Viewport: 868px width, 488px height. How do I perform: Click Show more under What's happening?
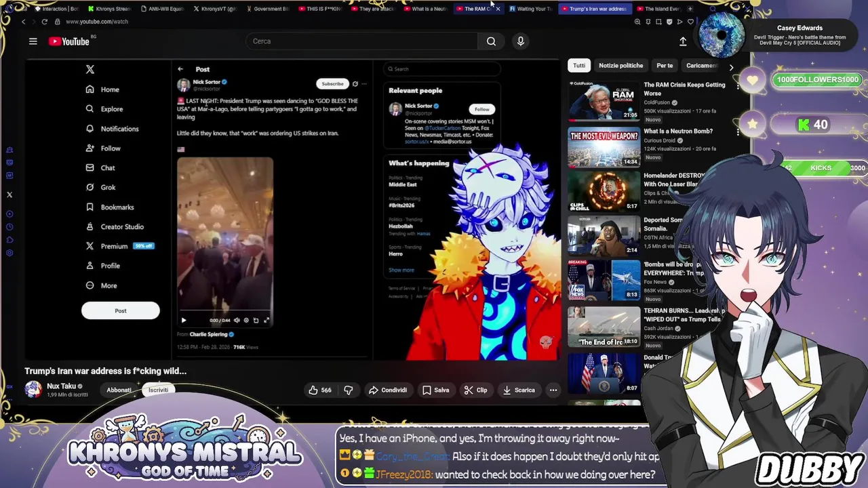click(x=401, y=270)
